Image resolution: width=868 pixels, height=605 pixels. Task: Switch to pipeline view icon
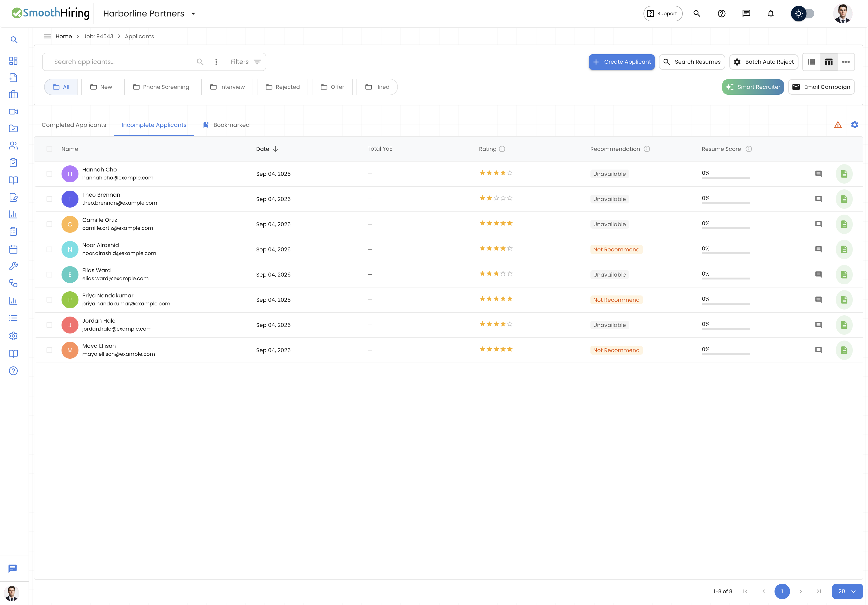[x=846, y=62]
